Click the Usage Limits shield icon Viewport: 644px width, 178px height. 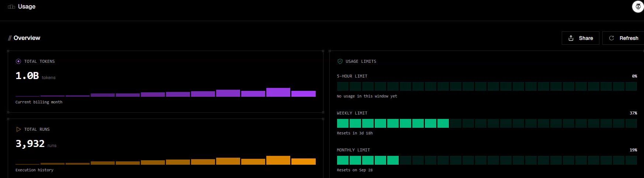pos(340,61)
